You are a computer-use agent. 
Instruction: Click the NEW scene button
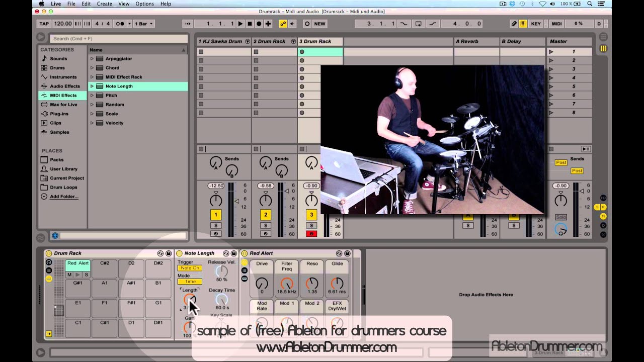[319, 24]
